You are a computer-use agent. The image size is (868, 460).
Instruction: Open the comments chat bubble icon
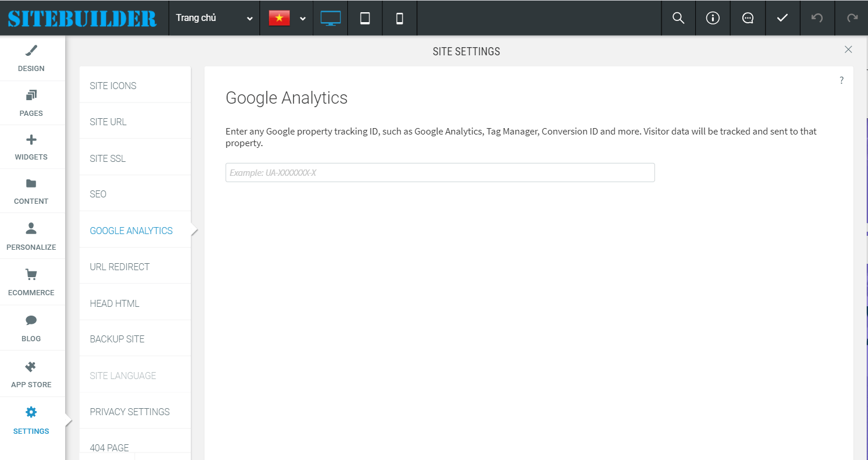tap(748, 18)
